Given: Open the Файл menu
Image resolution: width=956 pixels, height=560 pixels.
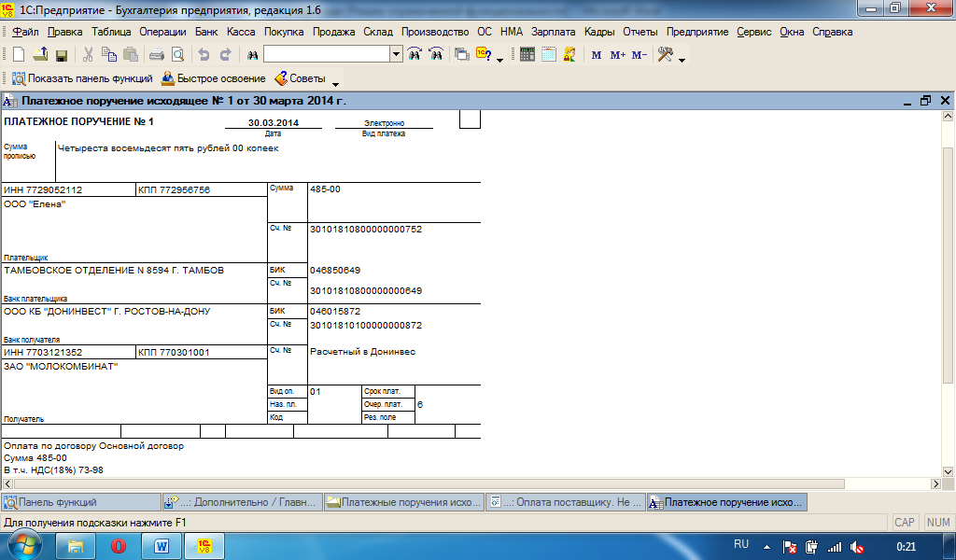Looking at the screenshot, I should (x=25, y=32).
